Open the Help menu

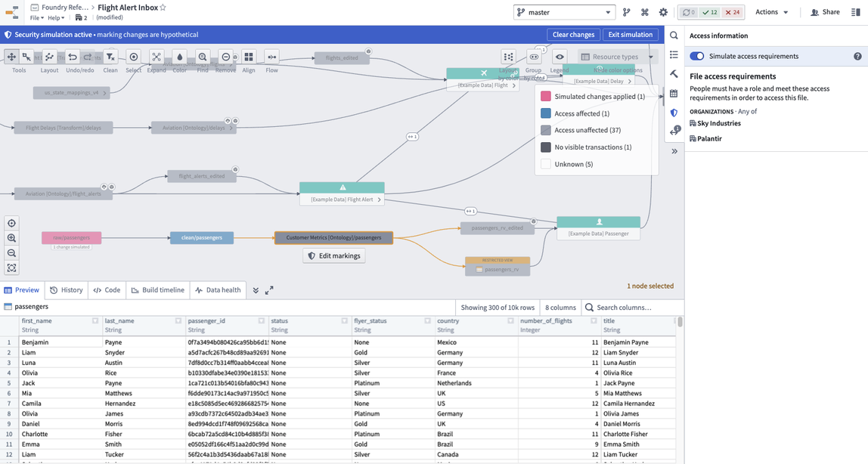(x=56, y=17)
